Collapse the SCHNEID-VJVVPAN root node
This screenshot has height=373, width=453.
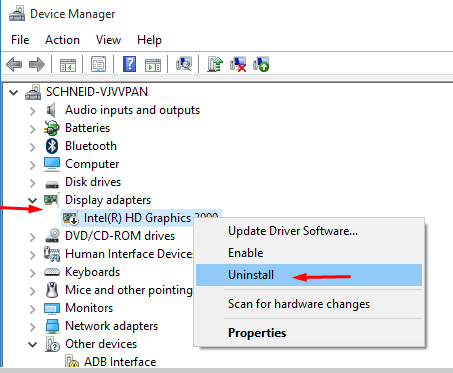pos(14,92)
